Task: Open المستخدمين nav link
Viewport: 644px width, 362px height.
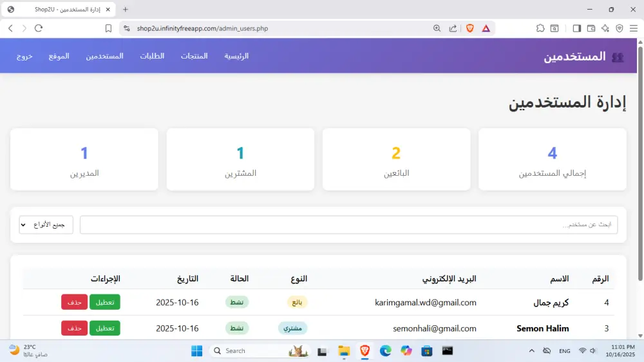Action: [x=105, y=56]
